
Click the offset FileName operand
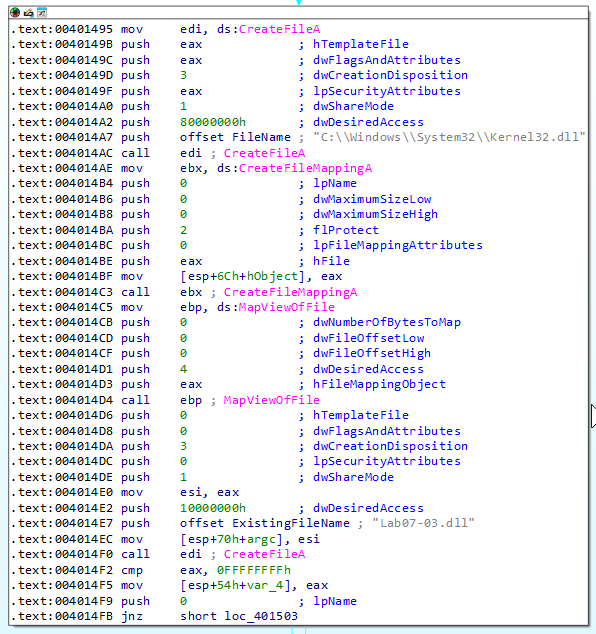click(235, 137)
